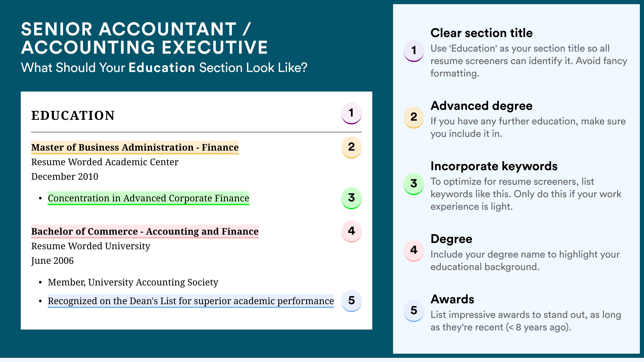Select the highlighted Bachelor of Commerce heading
Image resolution: width=644 pixels, height=362 pixels.
(x=145, y=232)
